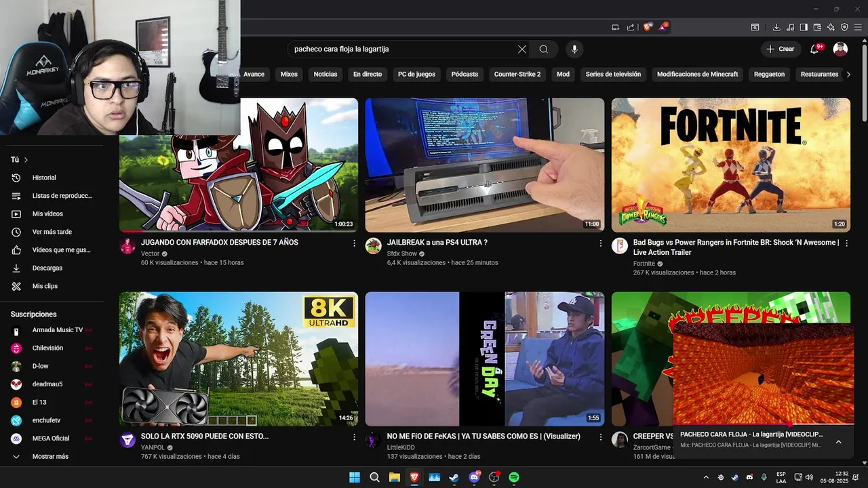Open options menu for Power Rangers Fortnite video
Screen dimensions: 868x488
[x=846, y=243]
